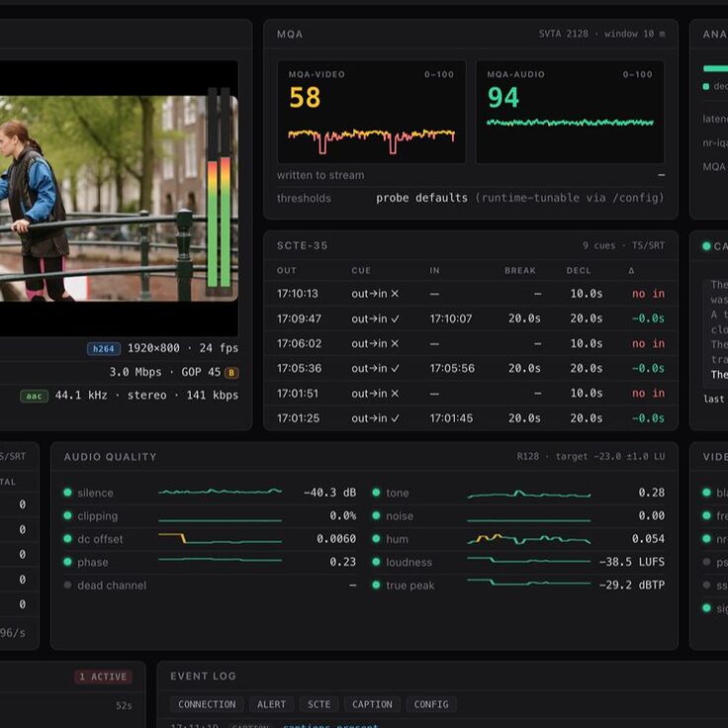
Task: Click the dc offset status dot
Action: [67, 538]
